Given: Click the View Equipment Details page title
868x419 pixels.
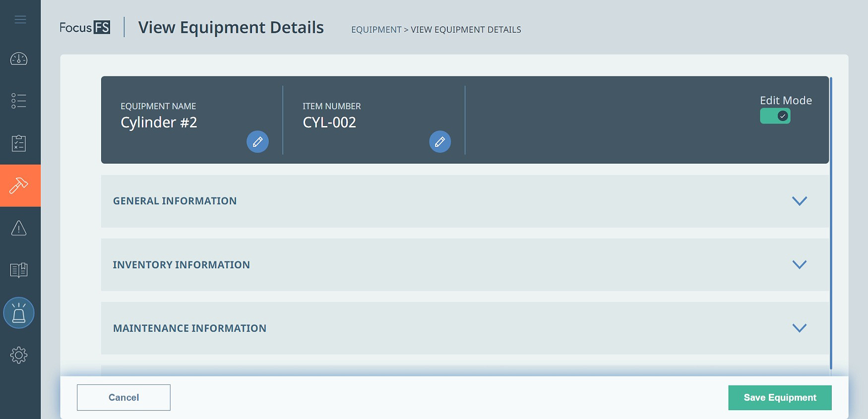Looking at the screenshot, I should pos(231,27).
